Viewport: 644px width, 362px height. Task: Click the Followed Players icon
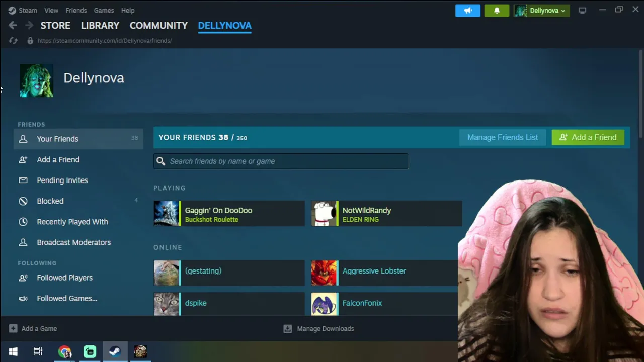tap(23, 278)
